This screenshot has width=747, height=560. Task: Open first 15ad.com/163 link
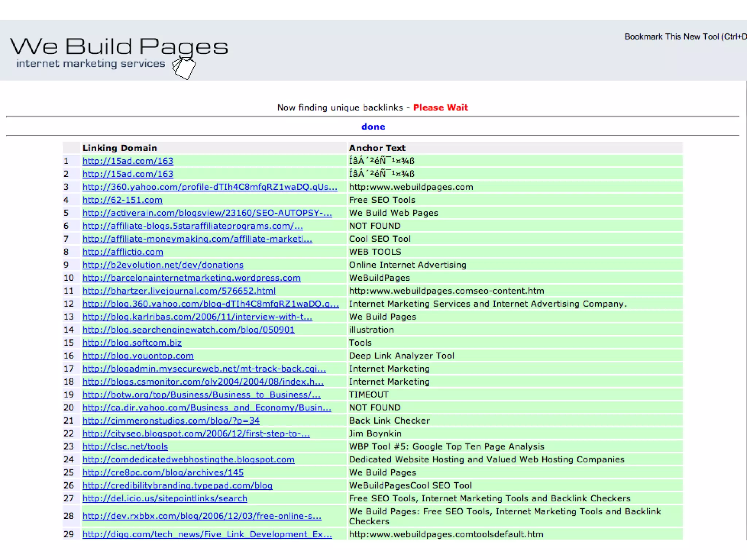click(128, 161)
